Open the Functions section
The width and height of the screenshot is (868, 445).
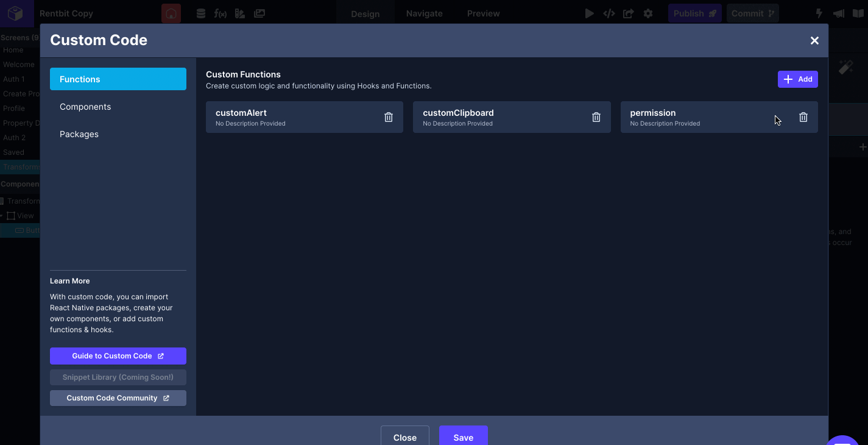(x=118, y=79)
